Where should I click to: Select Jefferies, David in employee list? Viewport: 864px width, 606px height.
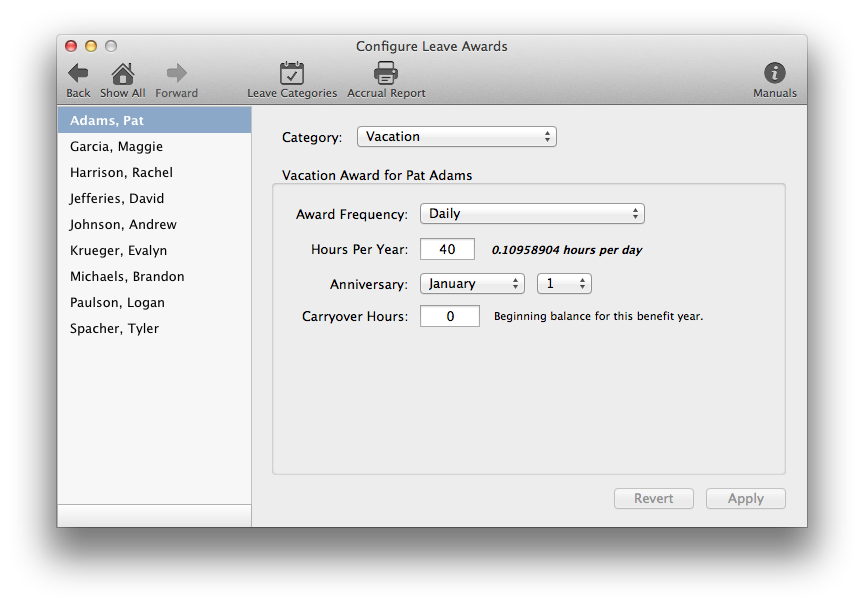(154, 198)
